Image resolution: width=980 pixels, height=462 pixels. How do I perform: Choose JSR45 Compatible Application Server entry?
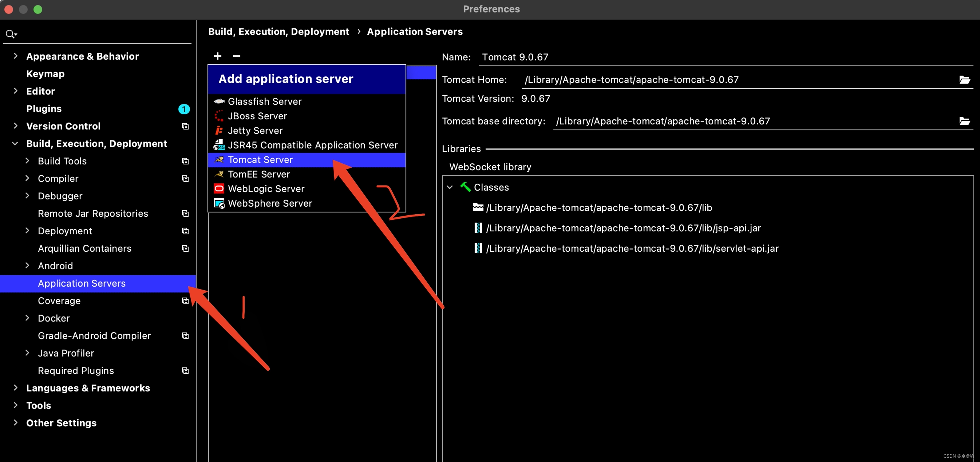pyautogui.click(x=312, y=145)
